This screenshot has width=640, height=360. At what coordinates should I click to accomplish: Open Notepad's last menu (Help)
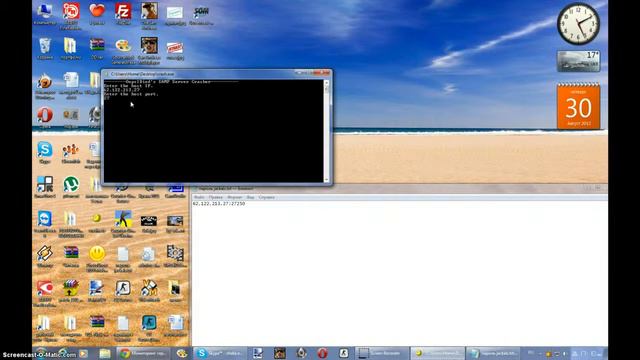click(x=267, y=197)
